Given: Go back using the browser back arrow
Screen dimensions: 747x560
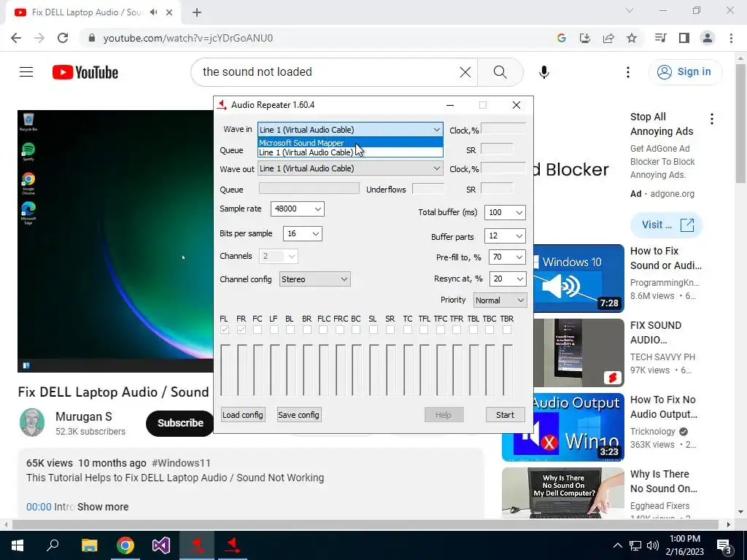Looking at the screenshot, I should point(16,38).
